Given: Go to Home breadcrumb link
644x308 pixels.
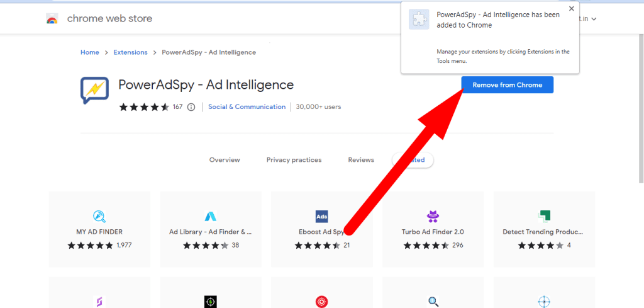Looking at the screenshot, I should point(89,52).
